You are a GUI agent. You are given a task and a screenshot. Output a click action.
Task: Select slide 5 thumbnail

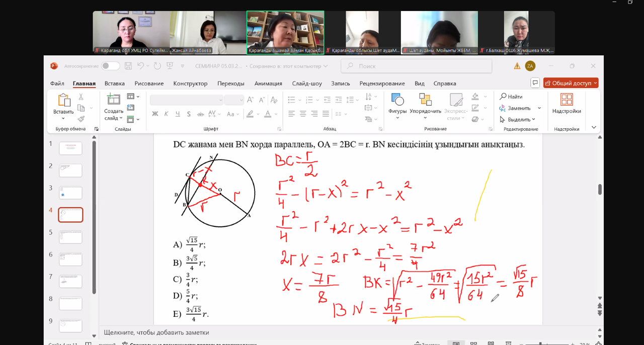click(x=70, y=237)
